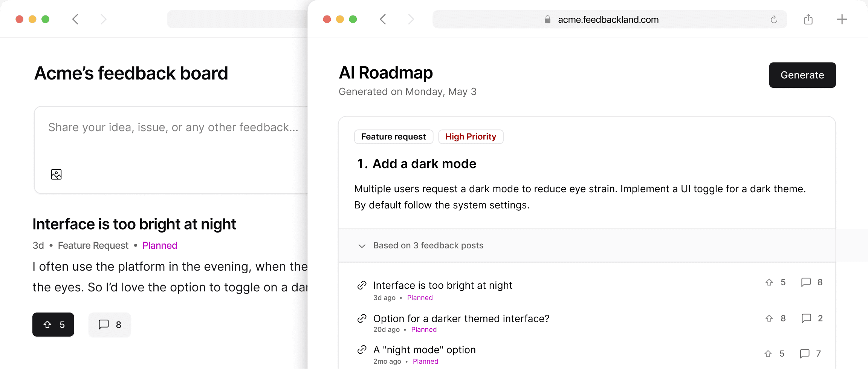868x369 pixels.
Task: Click link icon beside 'A "night mode" option'
Action: tap(362, 350)
